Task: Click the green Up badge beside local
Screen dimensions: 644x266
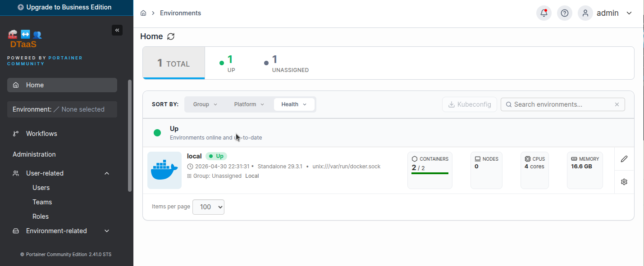Action: tap(216, 156)
